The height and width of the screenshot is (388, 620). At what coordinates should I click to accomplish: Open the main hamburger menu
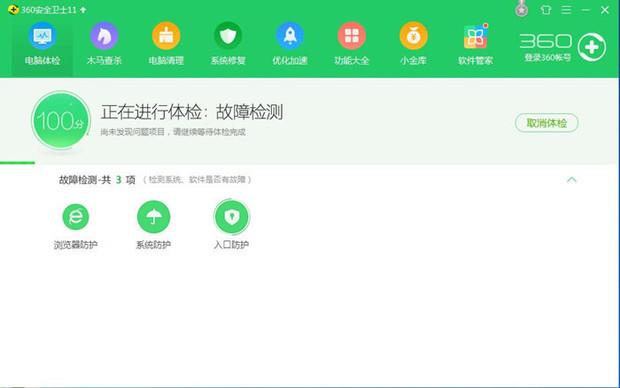566,9
